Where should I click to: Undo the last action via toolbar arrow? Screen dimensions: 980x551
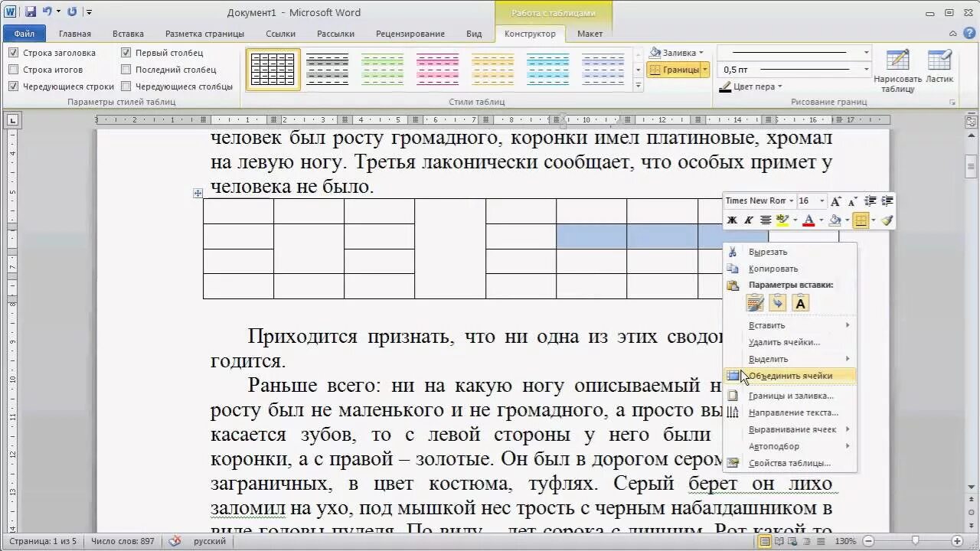(x=47, y=12)
